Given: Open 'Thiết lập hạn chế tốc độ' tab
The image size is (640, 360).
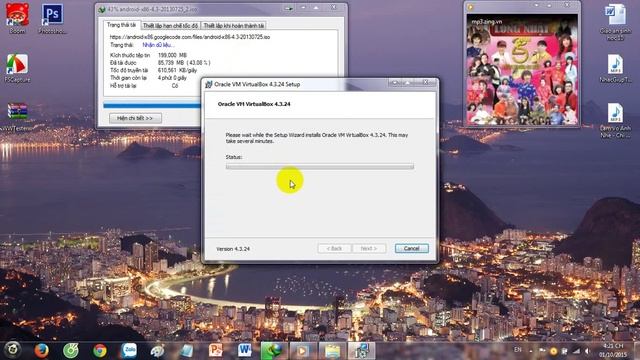Looking at the screenshot, I should [x=170, y=26].
